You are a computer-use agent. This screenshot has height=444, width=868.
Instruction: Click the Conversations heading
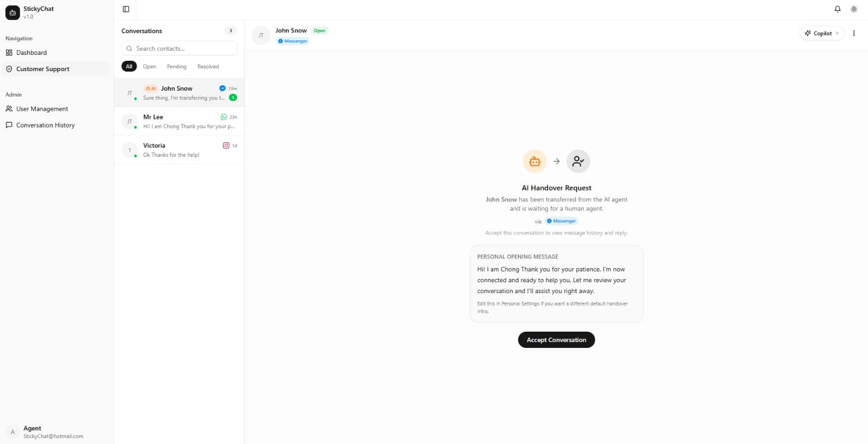[x=142, y=31]
